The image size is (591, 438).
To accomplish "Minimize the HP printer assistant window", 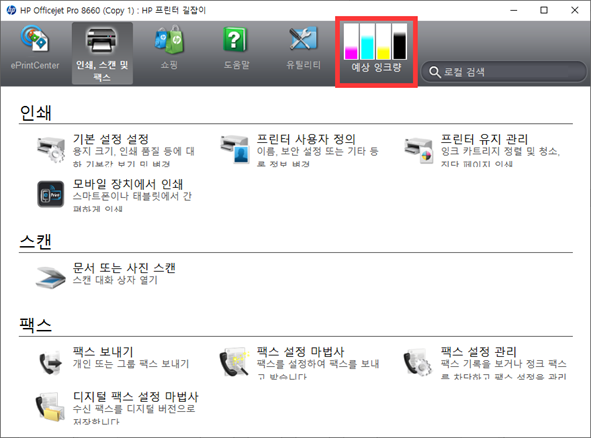I will [514, 10].
